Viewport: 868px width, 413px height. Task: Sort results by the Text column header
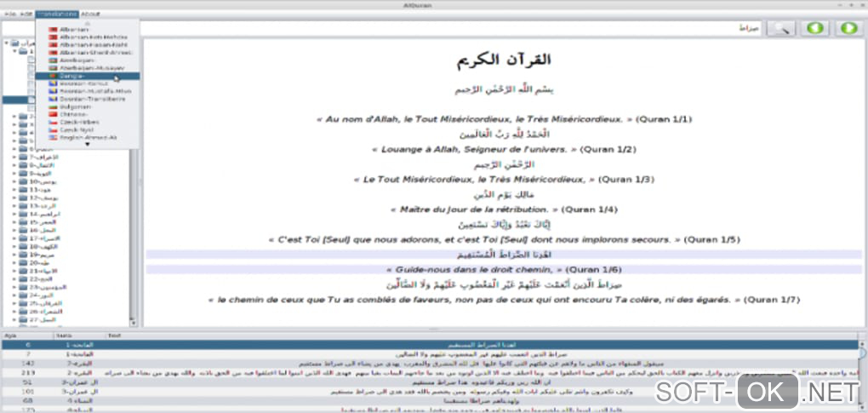tap(482, 336)
